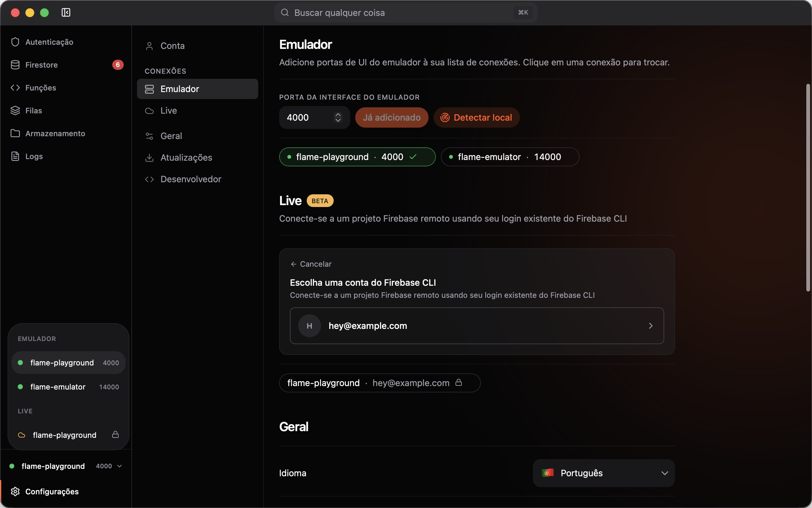Viewport: 812px width, 508px height.
Task: Select Emulador settings section
Action: point(197,89)
